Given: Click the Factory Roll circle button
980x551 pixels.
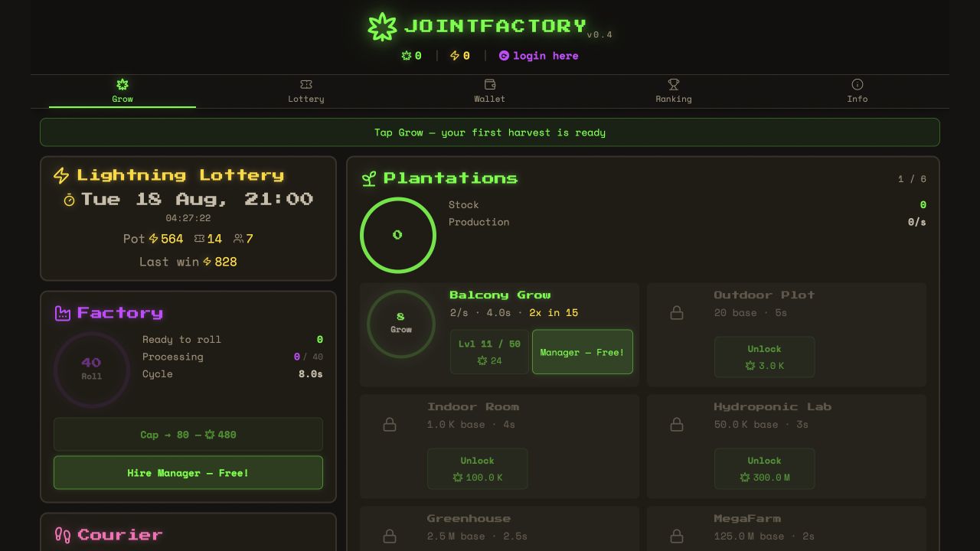Looking at the screenshot, I should (92, 370).
